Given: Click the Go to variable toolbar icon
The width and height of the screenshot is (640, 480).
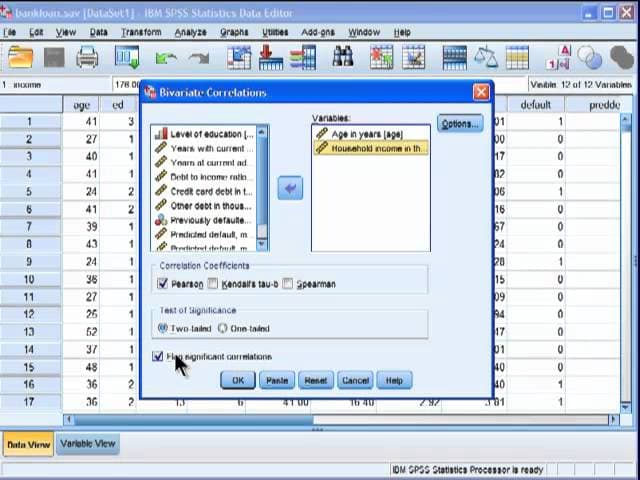Looking at the screenshot, I should [271, 57].
